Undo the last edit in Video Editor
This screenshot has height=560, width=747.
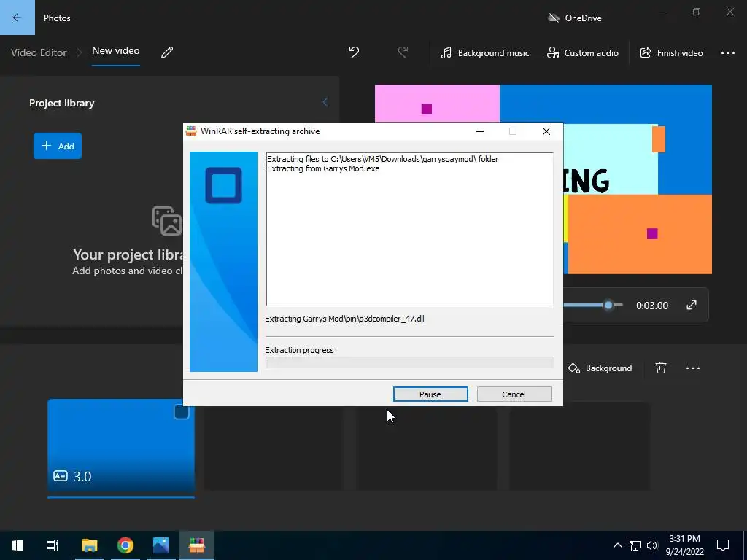tap(354, 52)
